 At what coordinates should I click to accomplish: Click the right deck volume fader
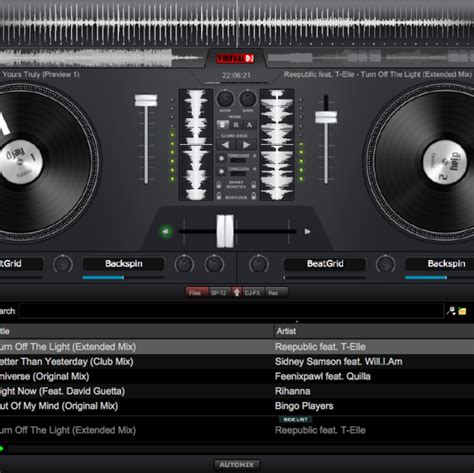(326, 117)
